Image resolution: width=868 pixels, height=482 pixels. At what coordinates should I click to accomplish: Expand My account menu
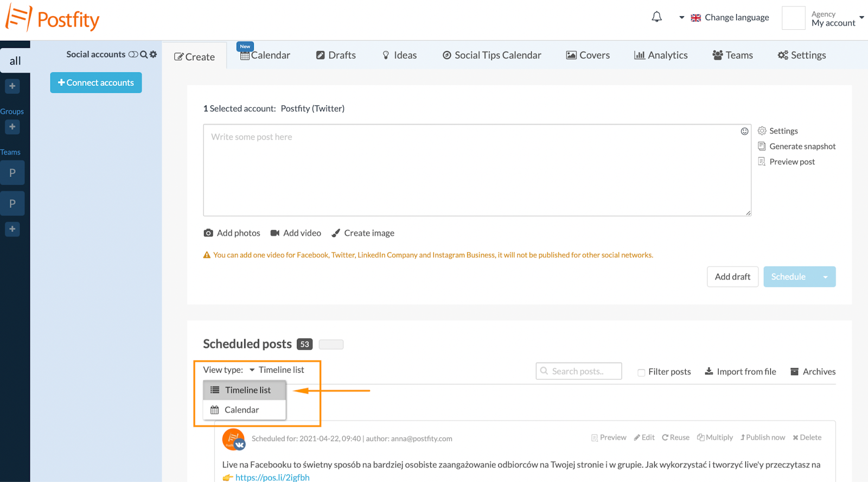coord(837,18)
